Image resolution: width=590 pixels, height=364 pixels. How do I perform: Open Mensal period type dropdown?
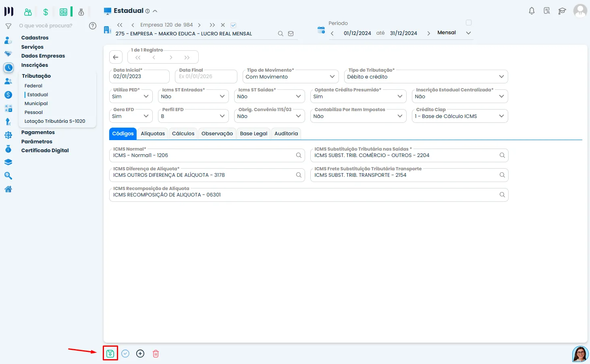[x=454, y=33]
